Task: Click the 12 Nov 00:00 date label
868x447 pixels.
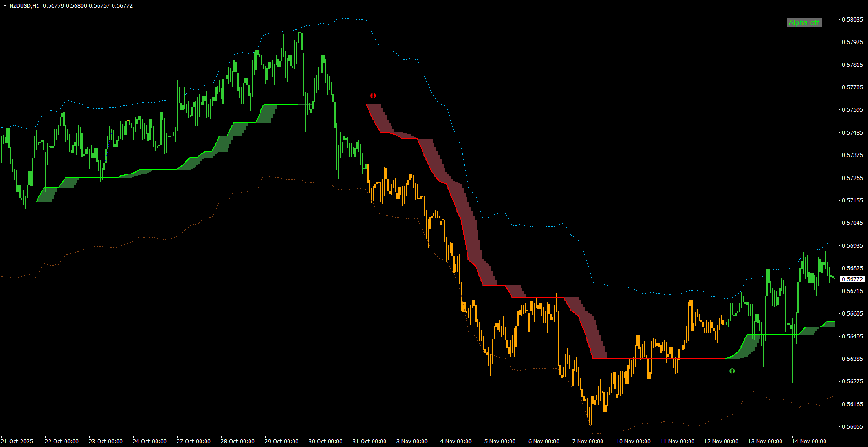Action: 721,442
